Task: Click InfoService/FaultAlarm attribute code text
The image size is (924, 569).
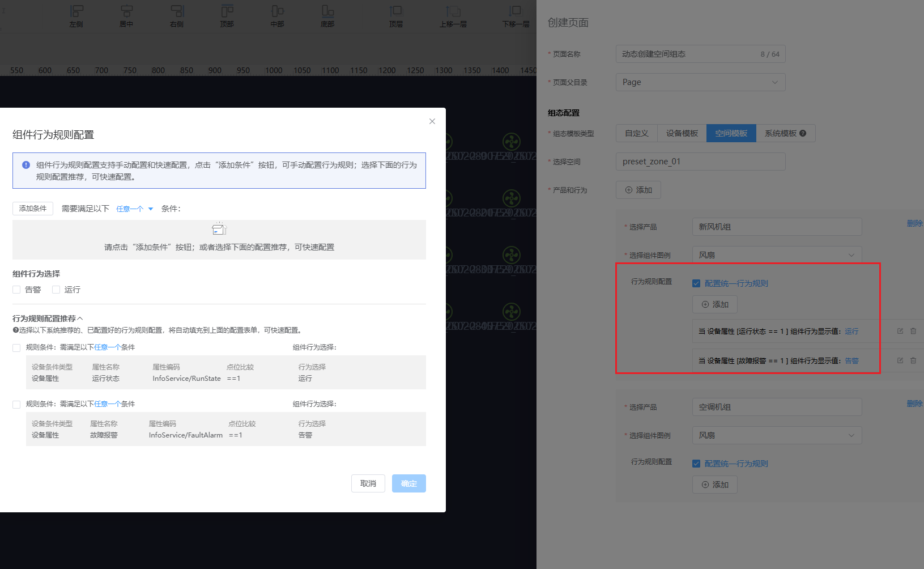Action: [186, 435]
